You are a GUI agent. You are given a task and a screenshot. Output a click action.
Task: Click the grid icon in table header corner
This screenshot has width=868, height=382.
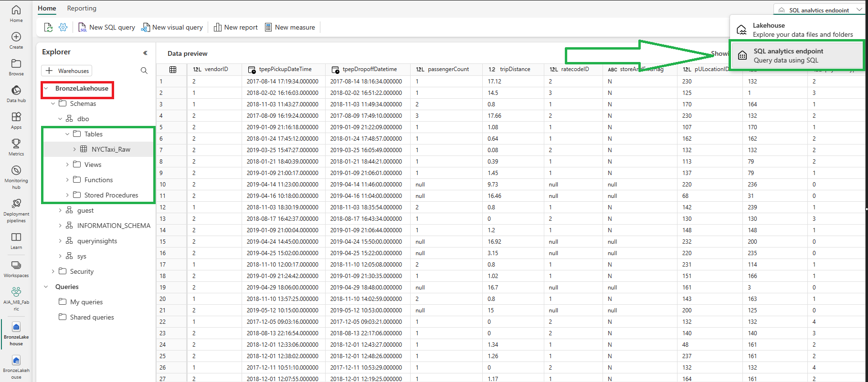coord(173,70)
